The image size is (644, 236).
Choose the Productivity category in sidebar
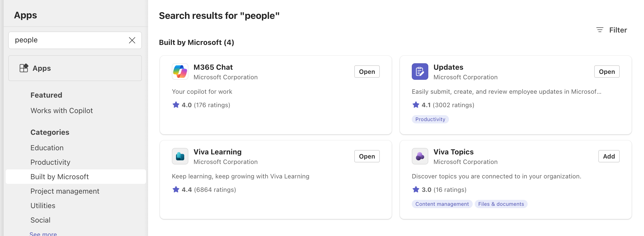point(50,162)
